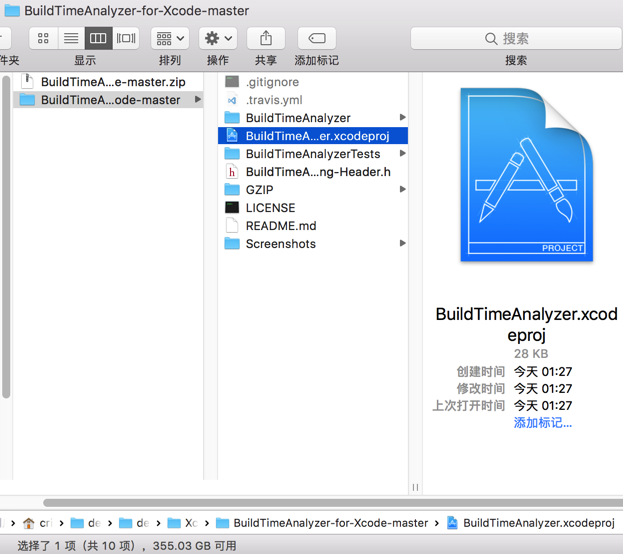Click the README.md document icon
The height and width of the screenshot is (554, 623).
coord(232,225)
